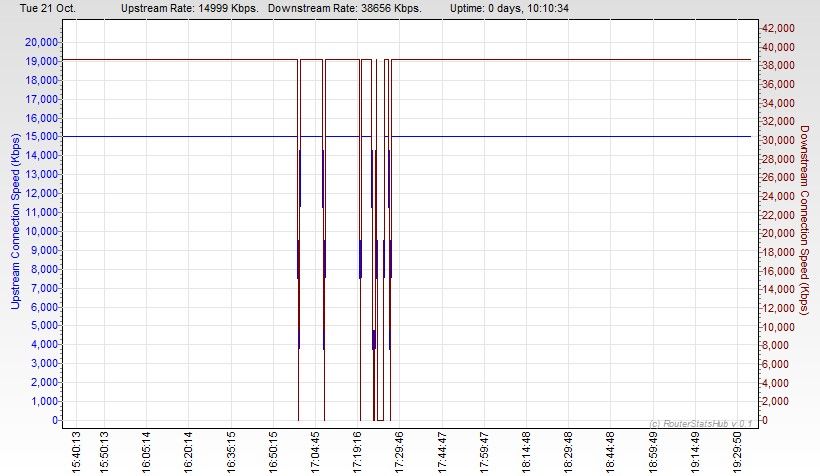Click the 18:44:48 time label

tap(610, 452)
